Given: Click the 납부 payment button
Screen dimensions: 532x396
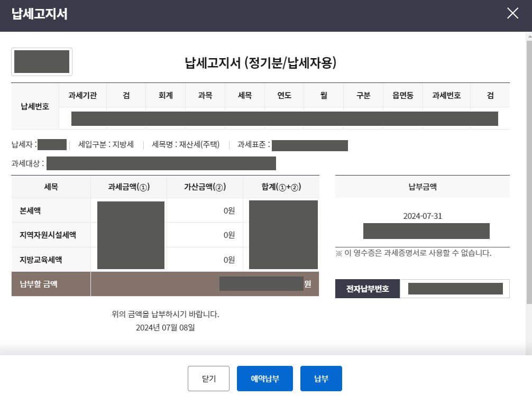Looking at the screenshot, I should pos(321,378).
